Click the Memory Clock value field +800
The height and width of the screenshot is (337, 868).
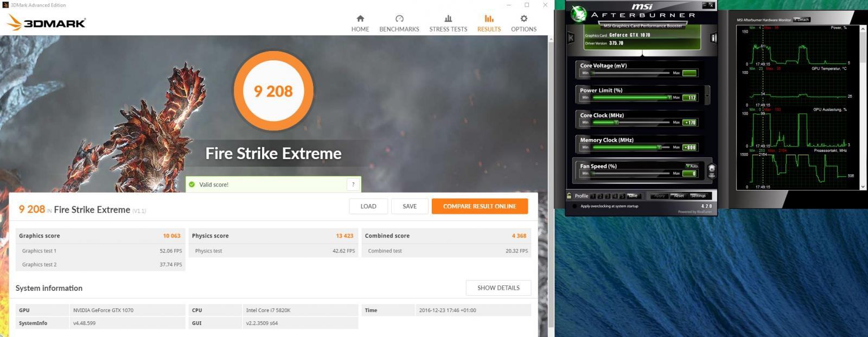690,147
